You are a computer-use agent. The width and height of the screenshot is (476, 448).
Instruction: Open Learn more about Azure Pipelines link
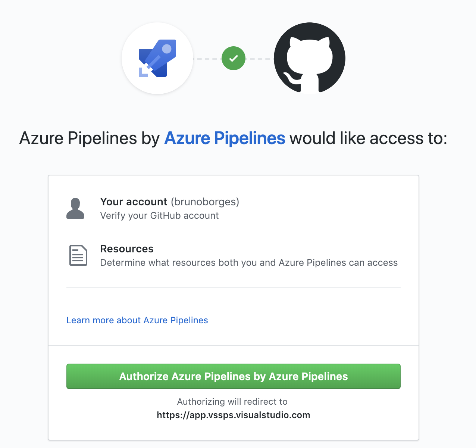(x=137, y=320)
